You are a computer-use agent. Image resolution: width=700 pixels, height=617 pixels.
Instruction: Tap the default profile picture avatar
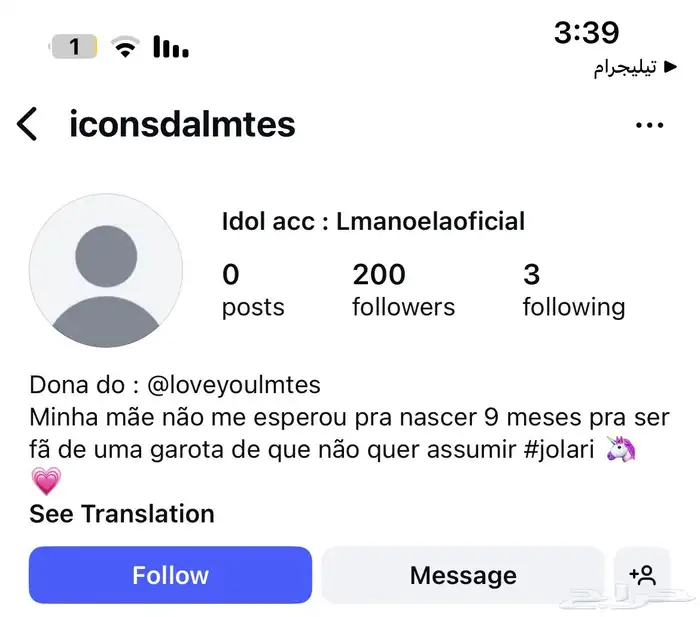tap(106, 270)
